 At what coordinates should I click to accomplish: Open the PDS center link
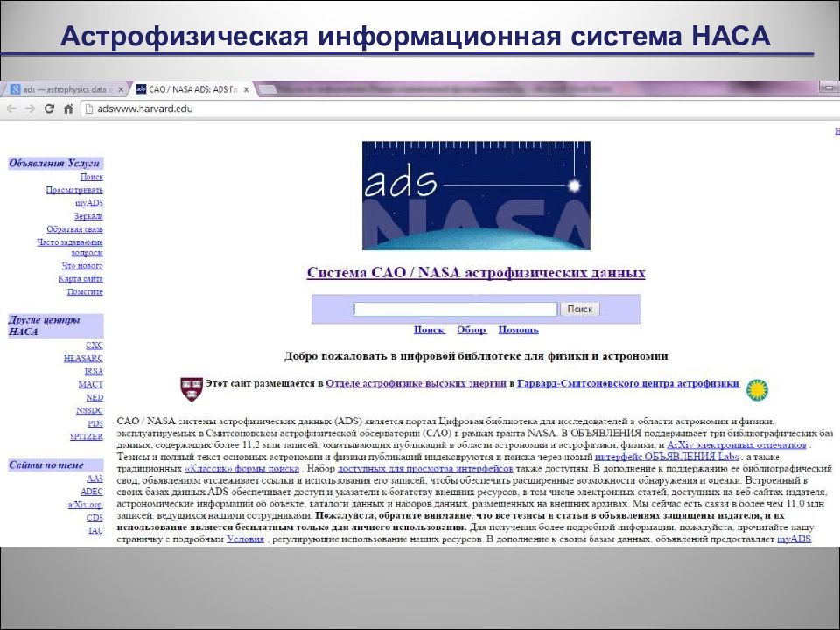pyautogui.click(x=95, y=423)
